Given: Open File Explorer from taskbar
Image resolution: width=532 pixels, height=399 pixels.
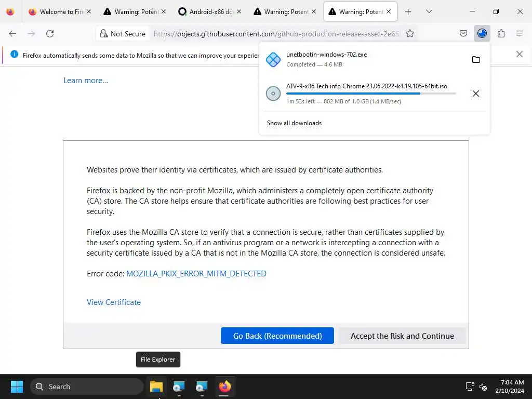Looking at the screenshot, I should [x=156, y=387].
